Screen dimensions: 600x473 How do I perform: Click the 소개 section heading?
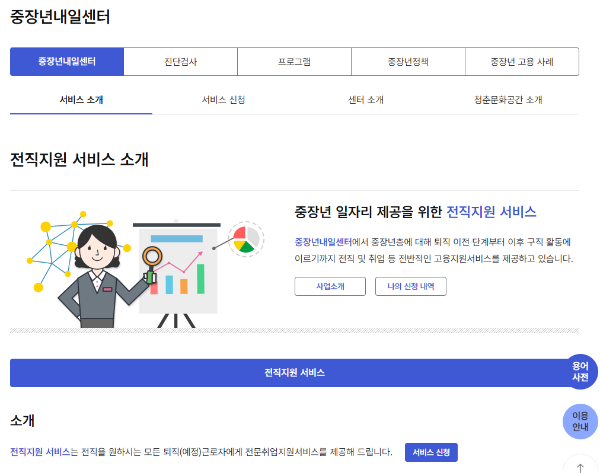tap(22, 421)
